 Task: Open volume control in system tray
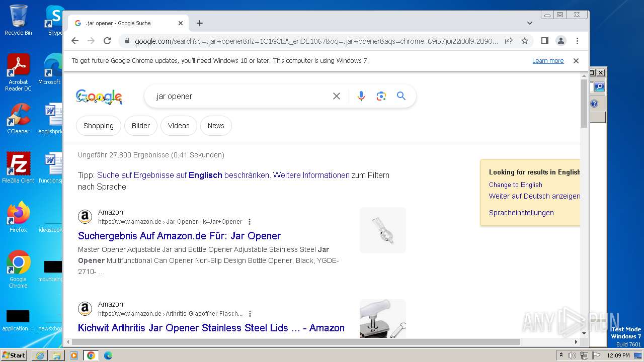[x=573, y=355]
